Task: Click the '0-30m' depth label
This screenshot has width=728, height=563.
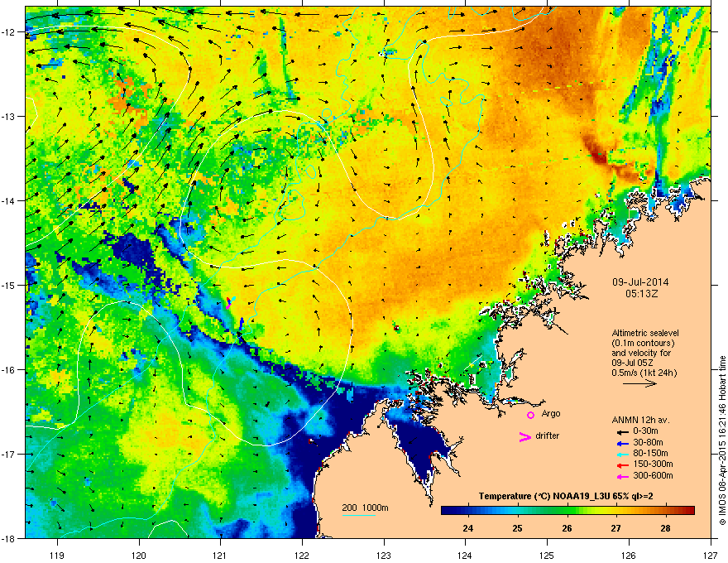Action: [646, 431]
